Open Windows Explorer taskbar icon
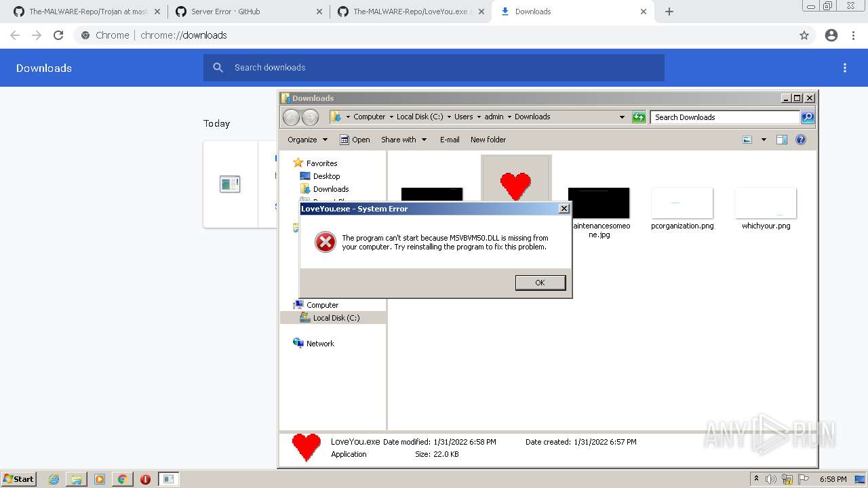868x488 pixels. click(77, 479)
